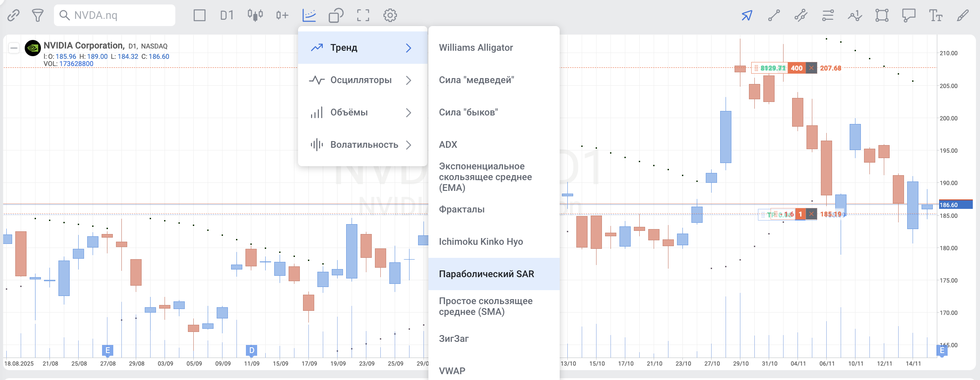Open the Тренд indicators submenu
The image size is (980, 380).
coord(362,48)
